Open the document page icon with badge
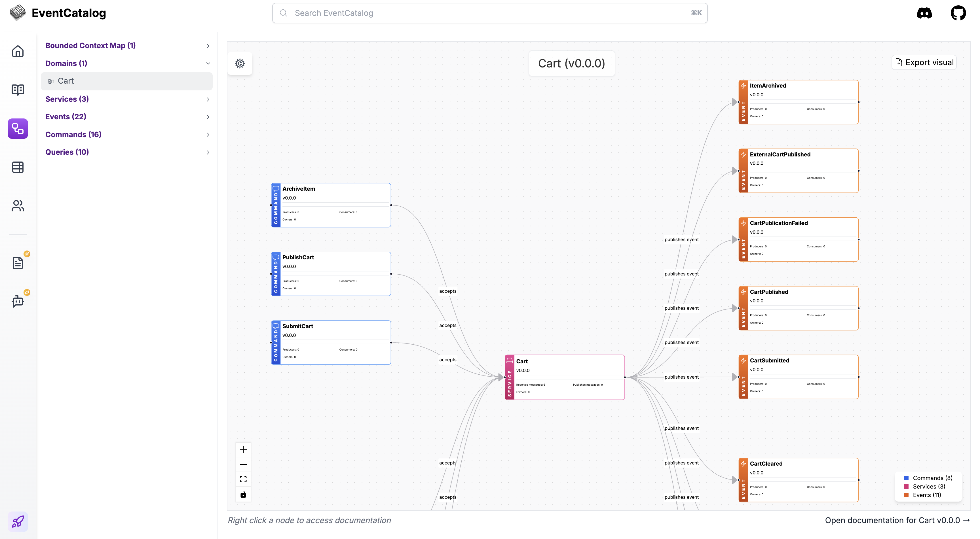This screenshot has width=980, height=539. pyautogui.click(x=18, y=263)
